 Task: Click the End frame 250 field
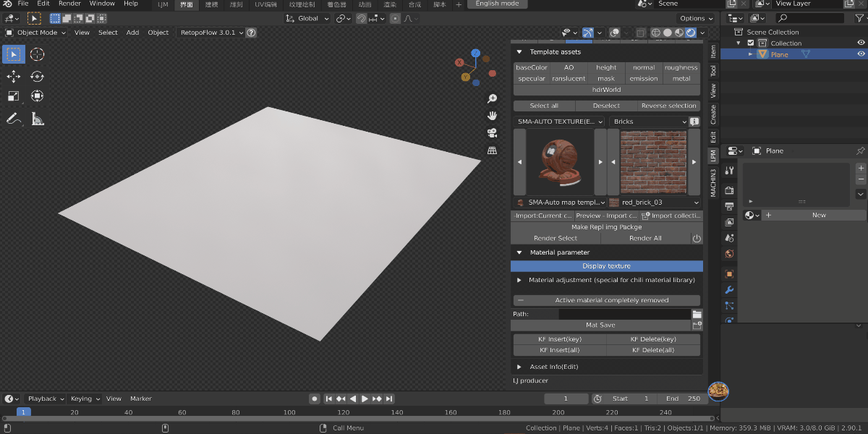(x=683, y=399)
